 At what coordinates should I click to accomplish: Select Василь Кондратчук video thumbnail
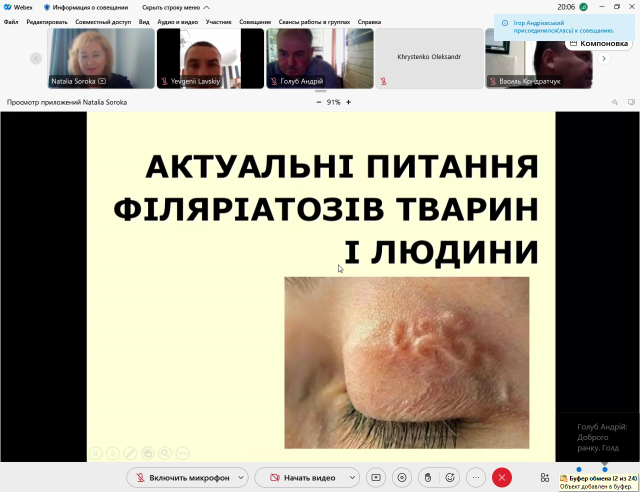pos(539,58)
